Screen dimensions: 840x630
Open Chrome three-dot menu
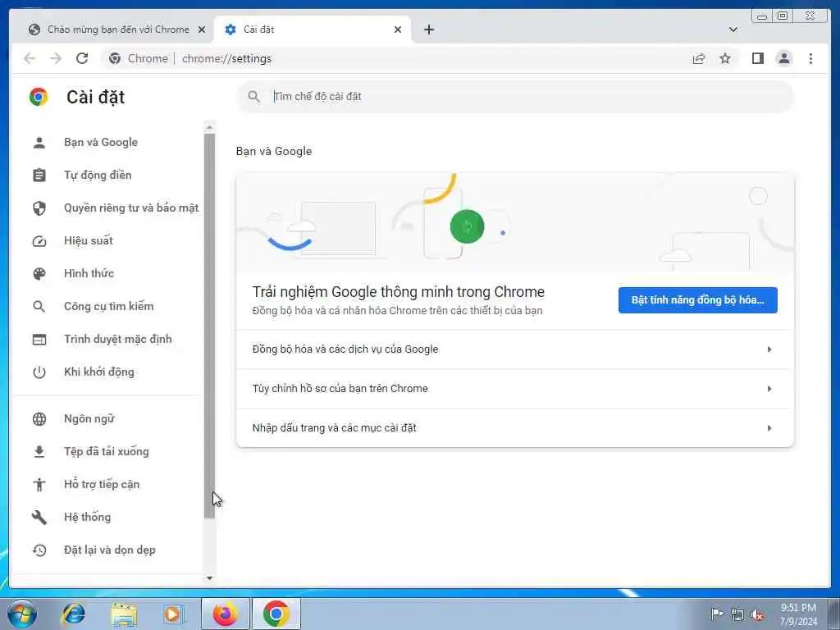[810, 58]
